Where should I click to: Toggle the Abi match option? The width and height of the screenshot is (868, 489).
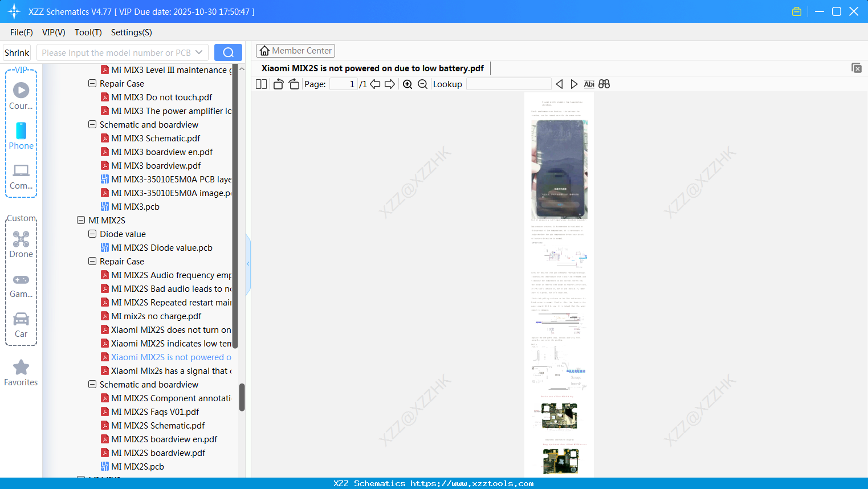click(589, 84)
